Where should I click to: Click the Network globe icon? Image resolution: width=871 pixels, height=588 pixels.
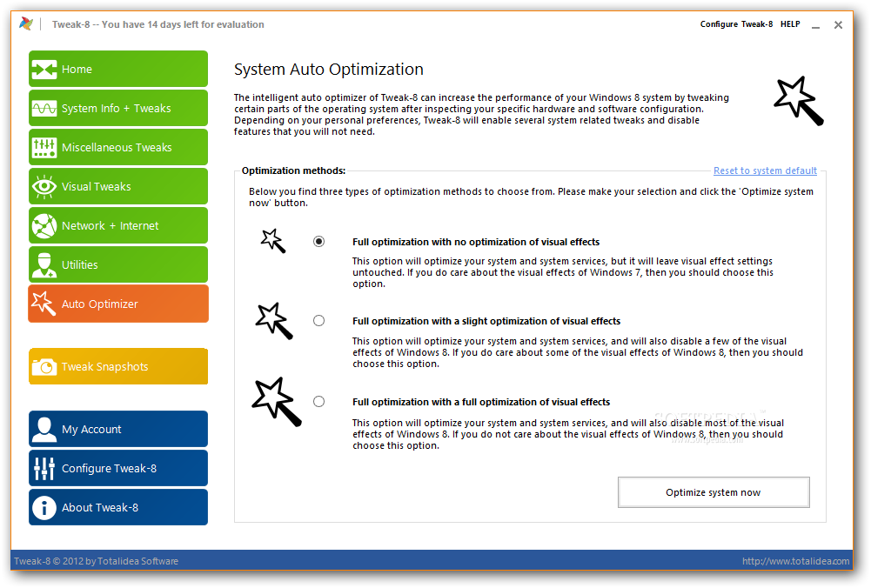click(x=44, y=226)
